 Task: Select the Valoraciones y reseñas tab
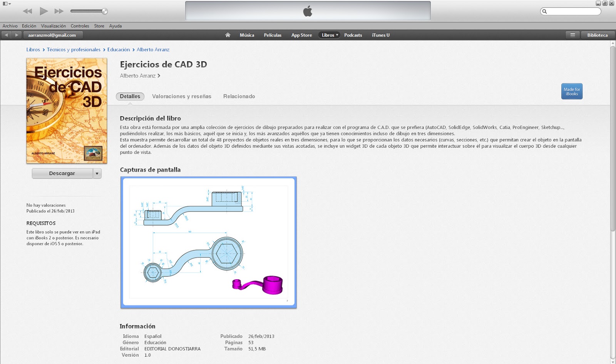tap(182, 97)
